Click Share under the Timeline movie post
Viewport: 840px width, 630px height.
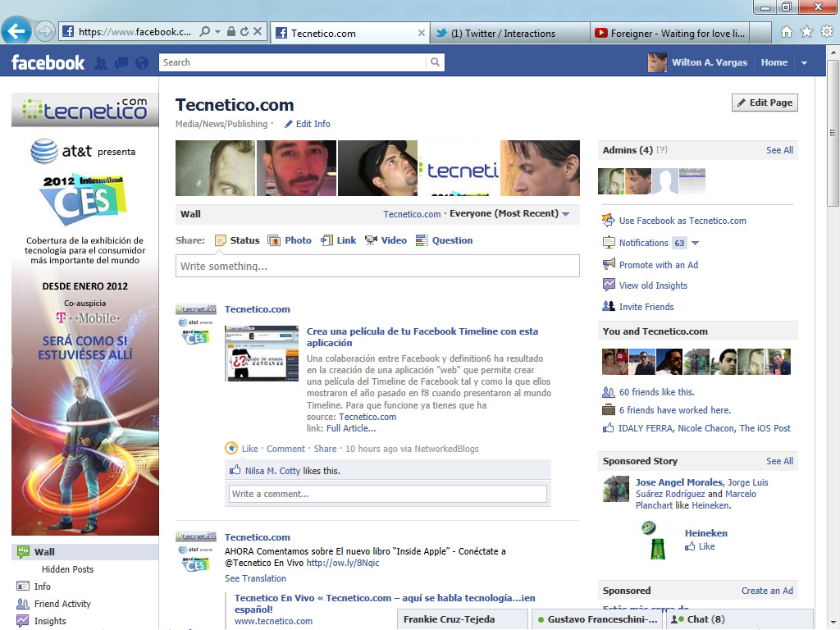tap(325, 449)
